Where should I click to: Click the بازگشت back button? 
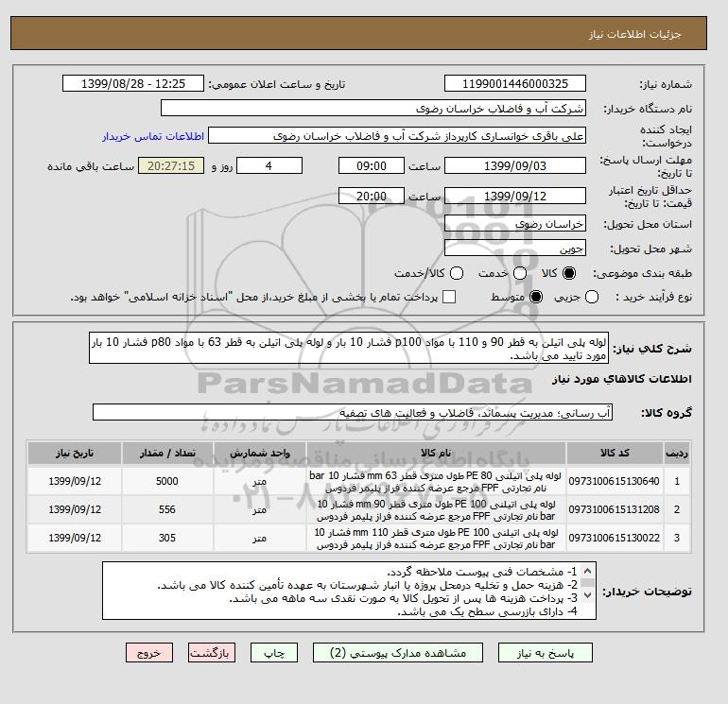(x=211, y=653)
